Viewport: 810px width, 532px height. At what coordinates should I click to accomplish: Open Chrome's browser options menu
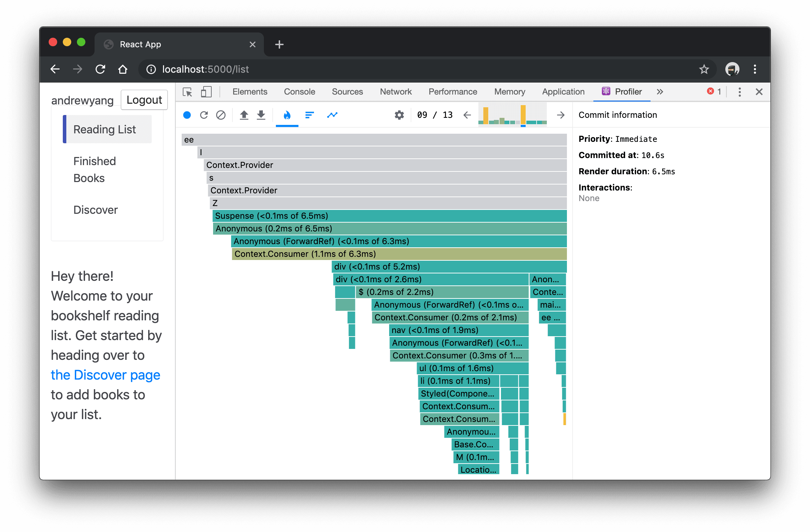(x=755, y=69)
